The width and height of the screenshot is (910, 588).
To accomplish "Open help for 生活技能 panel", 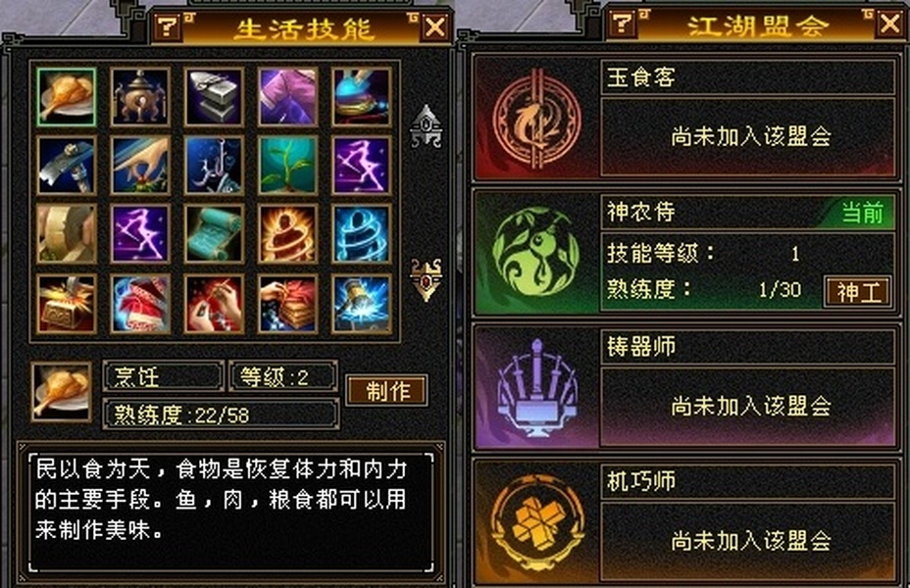I will pos(168,26).
